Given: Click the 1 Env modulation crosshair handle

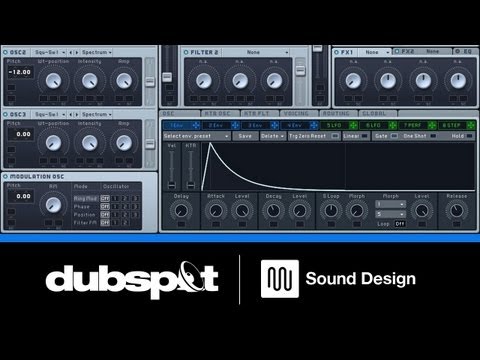Looking at the screenshot, I should coord(196,125).
